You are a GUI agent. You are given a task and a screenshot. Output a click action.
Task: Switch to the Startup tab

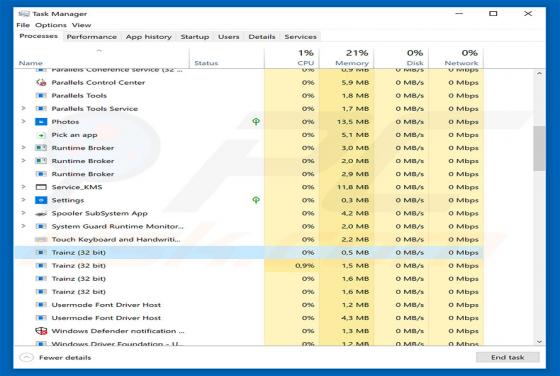coord(195,37)
